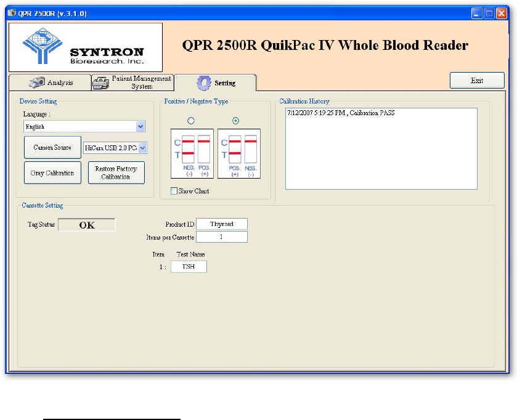This screenshot has width=517, height=420.
Task: Click the printer icon on Patient Management tab
Action: [x=100, y=83]
